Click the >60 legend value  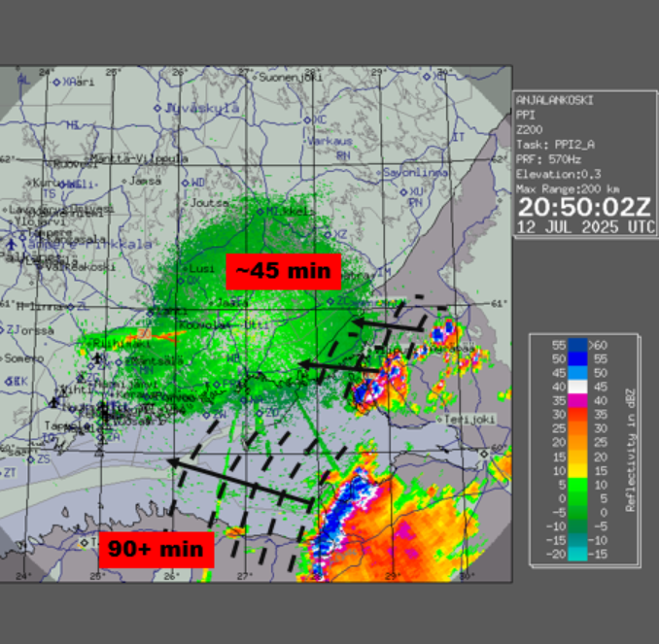[598, 346]
